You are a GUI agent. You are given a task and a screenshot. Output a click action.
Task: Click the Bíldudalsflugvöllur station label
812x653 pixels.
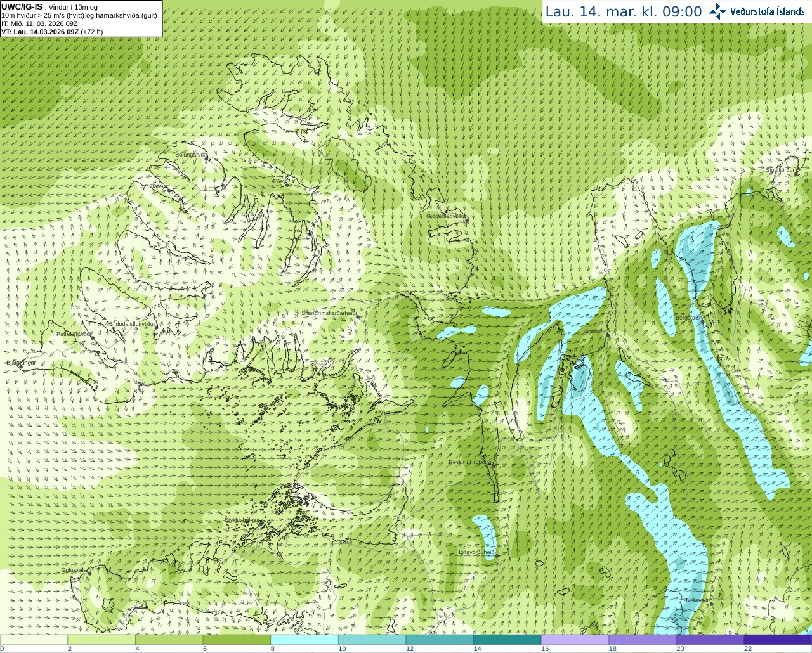(133, 323)
